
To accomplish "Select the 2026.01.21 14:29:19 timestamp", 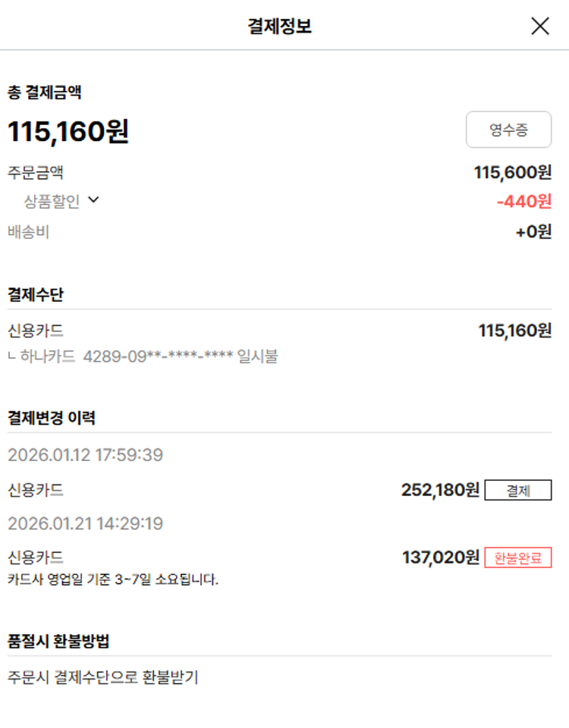I will click(85, 524).
